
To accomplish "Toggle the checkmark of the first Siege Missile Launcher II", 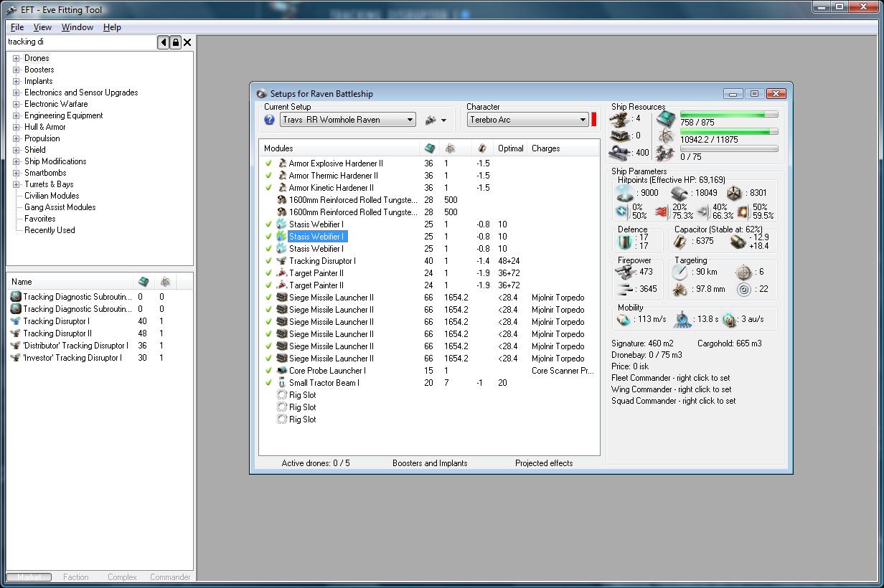I will point(269,298).
